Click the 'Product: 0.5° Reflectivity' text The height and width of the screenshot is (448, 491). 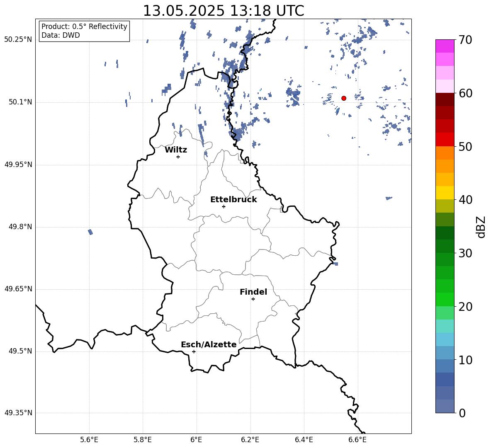tap(84, 26)
